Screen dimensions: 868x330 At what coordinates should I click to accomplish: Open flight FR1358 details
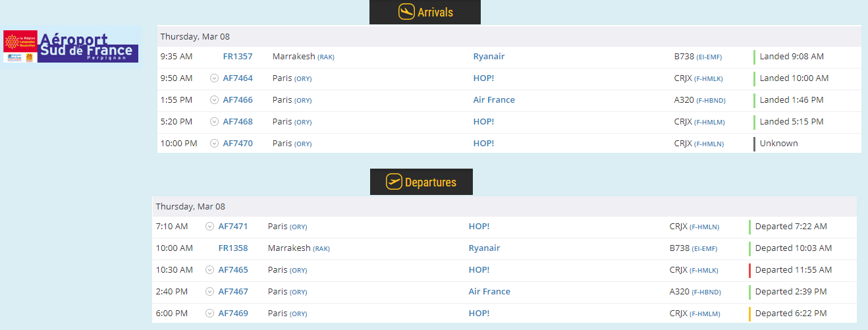[233, 248]
